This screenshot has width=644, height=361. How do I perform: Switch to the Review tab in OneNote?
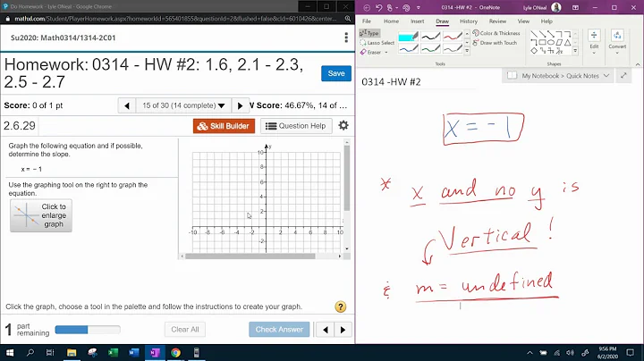coord(497,21)
